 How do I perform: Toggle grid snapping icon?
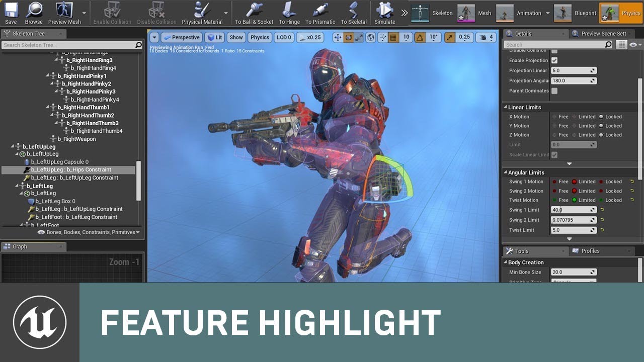[394, 37]
